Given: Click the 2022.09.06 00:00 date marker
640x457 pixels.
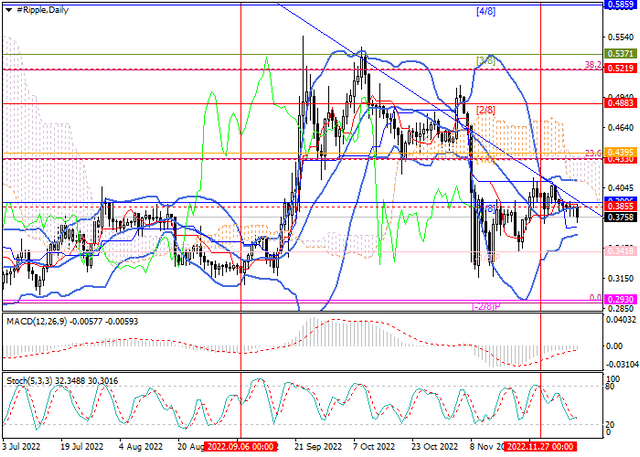Looking at the screenshot, I should pyautogui.click(x=241, y=447).
